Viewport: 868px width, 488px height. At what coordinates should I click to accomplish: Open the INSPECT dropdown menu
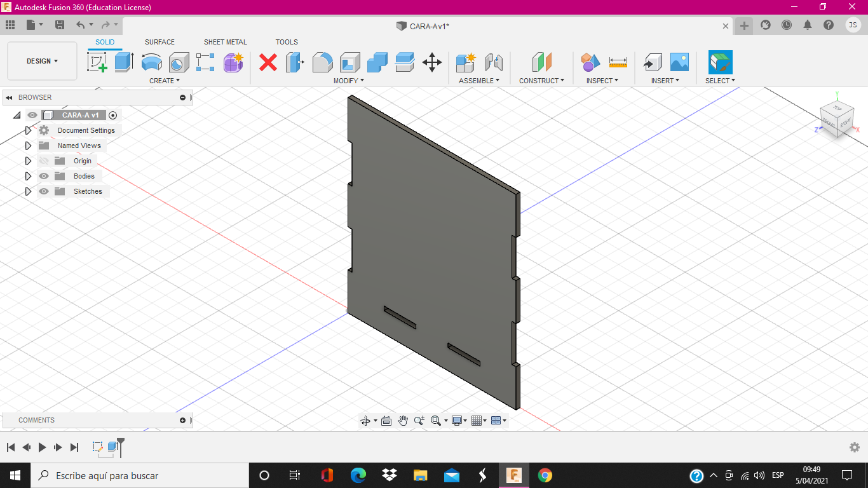pyautogui.click(x=602, y=81)
